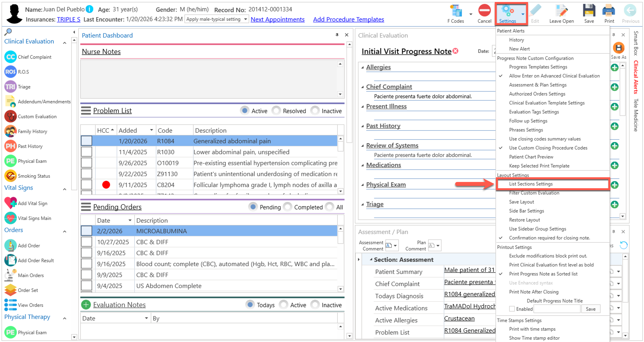Click the patient info icon beside the name

click(90, 10)
